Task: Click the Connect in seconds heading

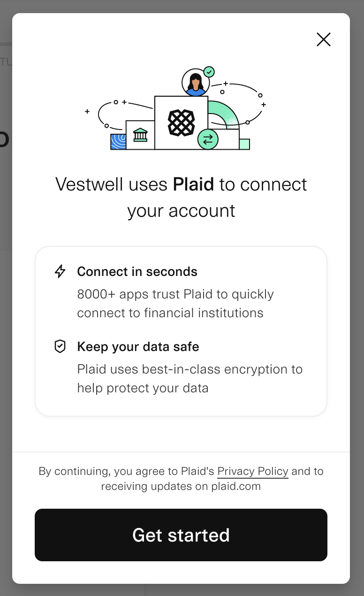Action: click(x=137, y=271)
